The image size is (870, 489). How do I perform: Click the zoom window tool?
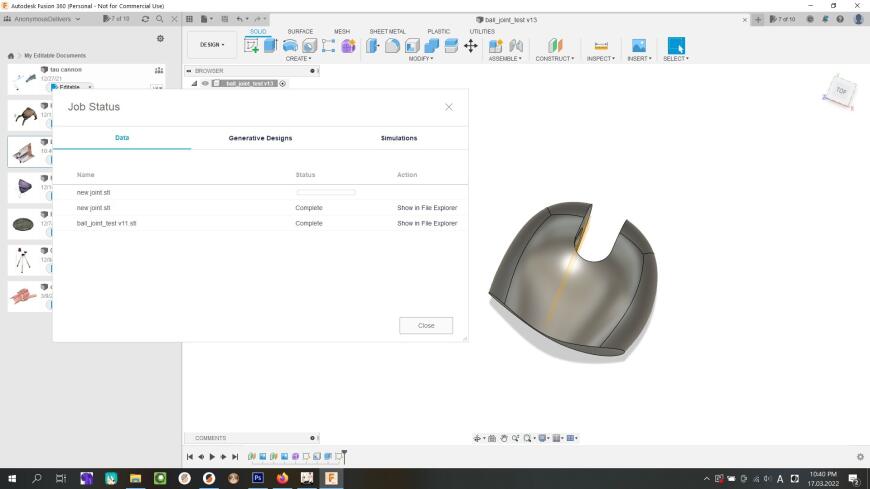[528, 438]
